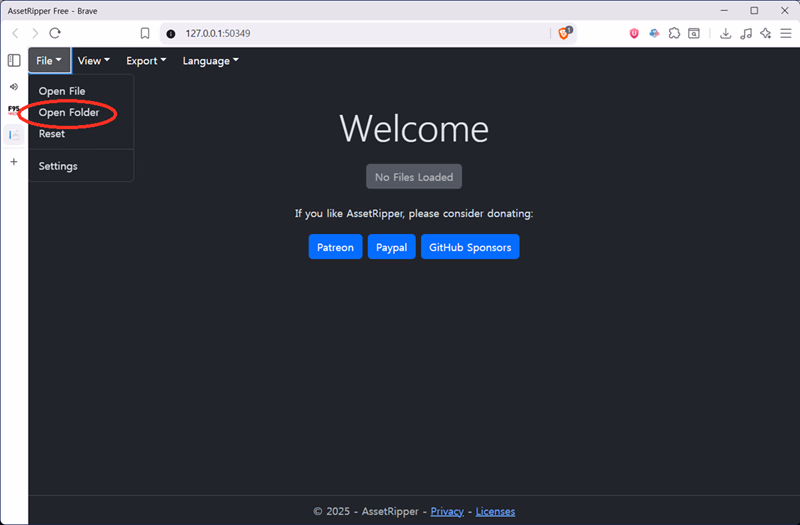Toggle the vertical tabs sidebar panel icon

(14, 60)
